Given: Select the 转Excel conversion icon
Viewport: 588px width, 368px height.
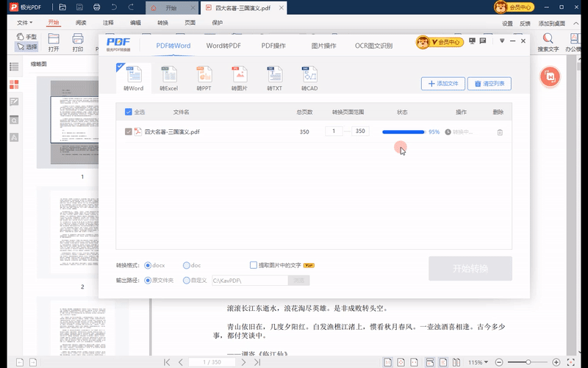Looking at the screenshot, I should pyautogui.click(x=169, y=76).
